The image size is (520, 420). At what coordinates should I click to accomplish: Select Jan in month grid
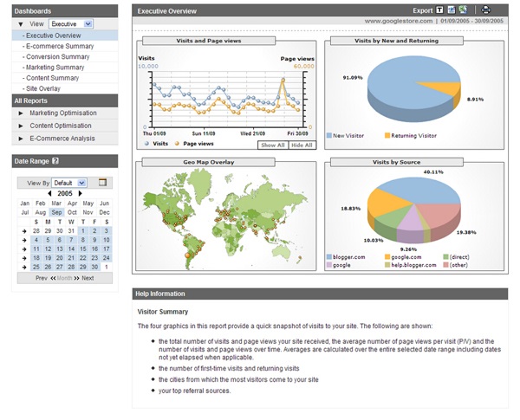tap(25, 204)
